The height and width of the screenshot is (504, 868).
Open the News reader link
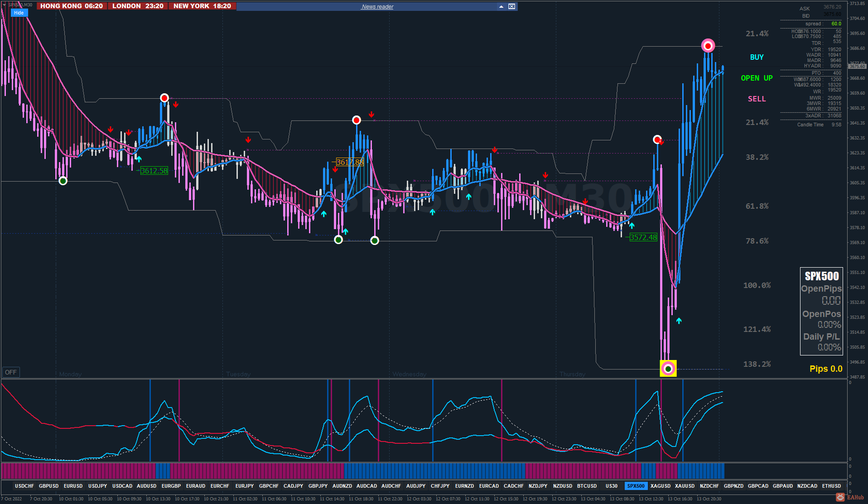377,6
